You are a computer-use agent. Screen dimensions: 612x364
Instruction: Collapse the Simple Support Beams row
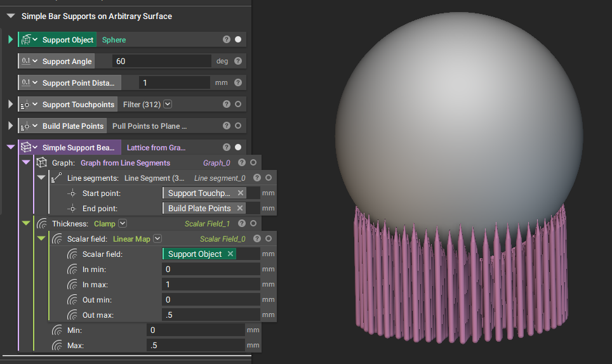11,147
